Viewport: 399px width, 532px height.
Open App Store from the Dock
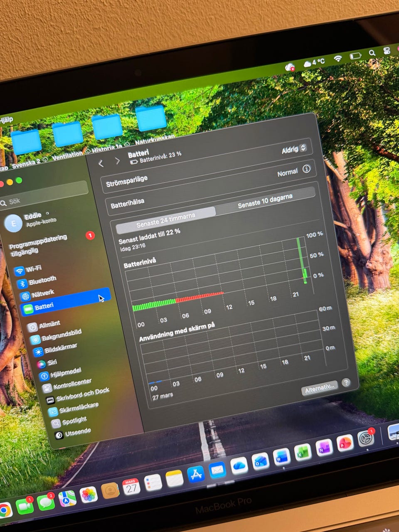point(195,475)
